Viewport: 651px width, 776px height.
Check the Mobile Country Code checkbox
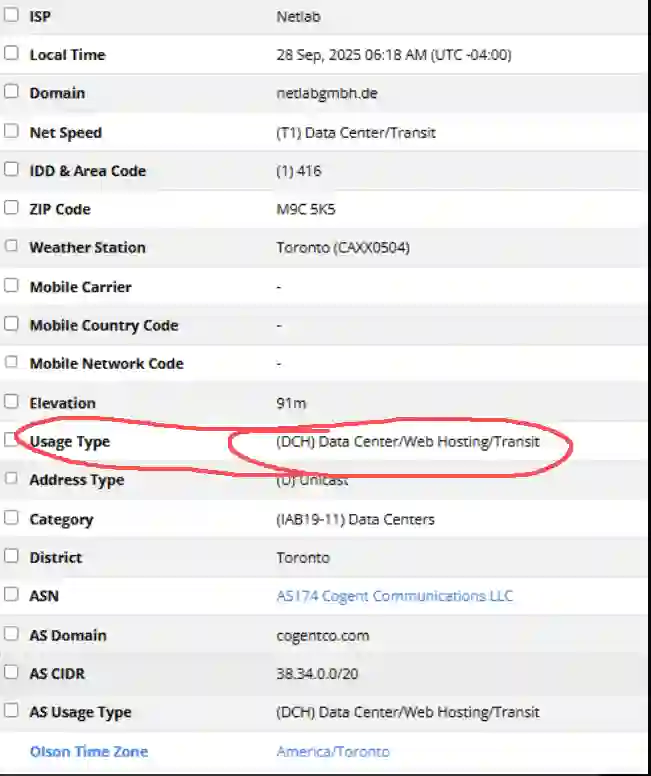point(11,325)
